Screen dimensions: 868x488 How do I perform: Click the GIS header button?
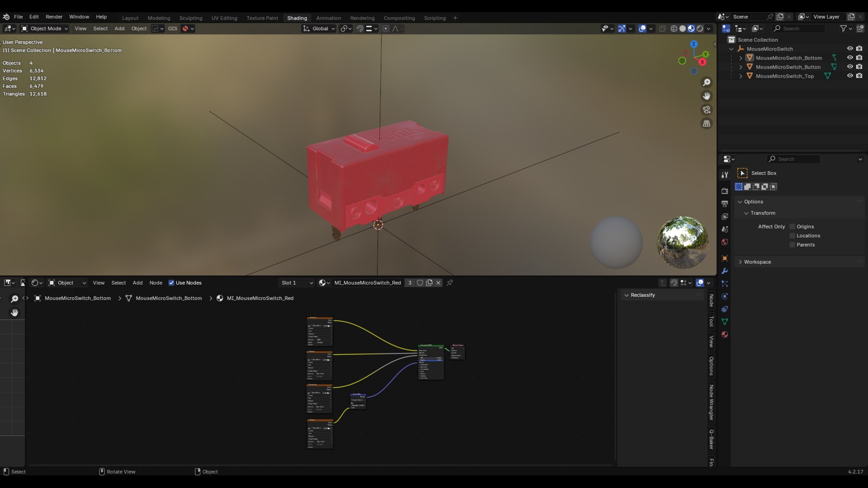point(173,28)
